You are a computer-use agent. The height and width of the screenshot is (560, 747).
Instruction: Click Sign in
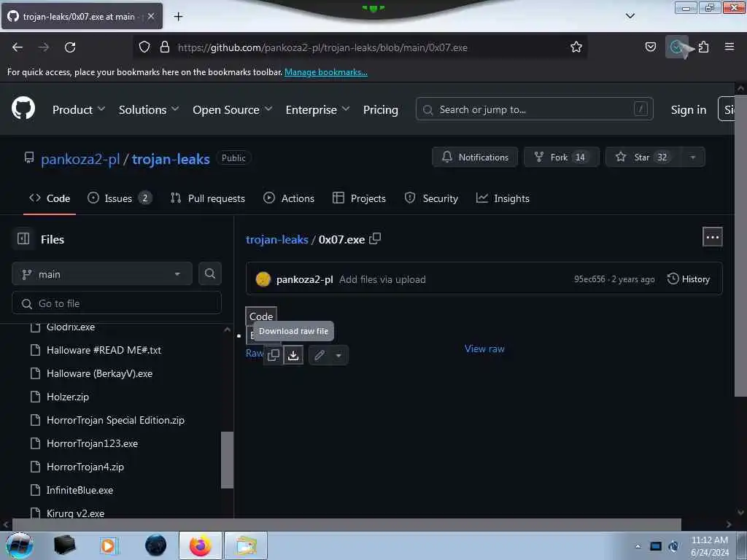689,109
